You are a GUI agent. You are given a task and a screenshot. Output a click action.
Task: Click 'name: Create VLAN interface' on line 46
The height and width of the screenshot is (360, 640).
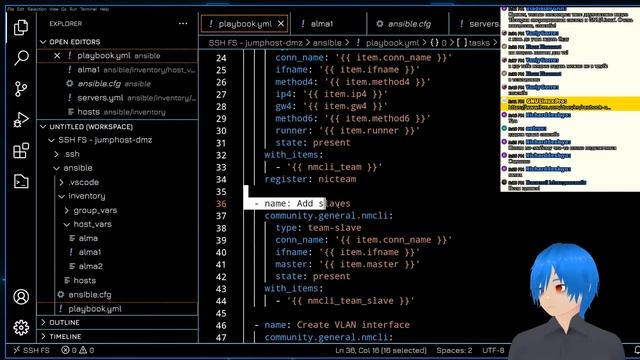coord(337,325)
